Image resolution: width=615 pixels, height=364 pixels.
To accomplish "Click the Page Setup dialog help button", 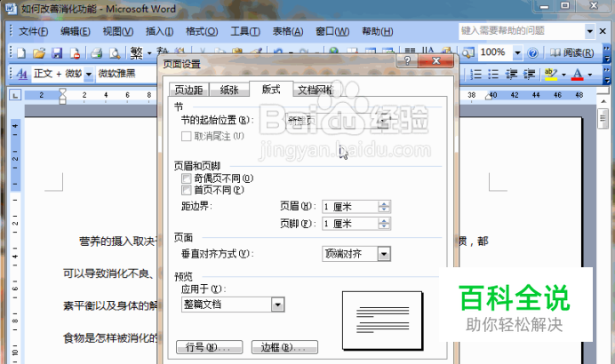I will coord(407,60).
